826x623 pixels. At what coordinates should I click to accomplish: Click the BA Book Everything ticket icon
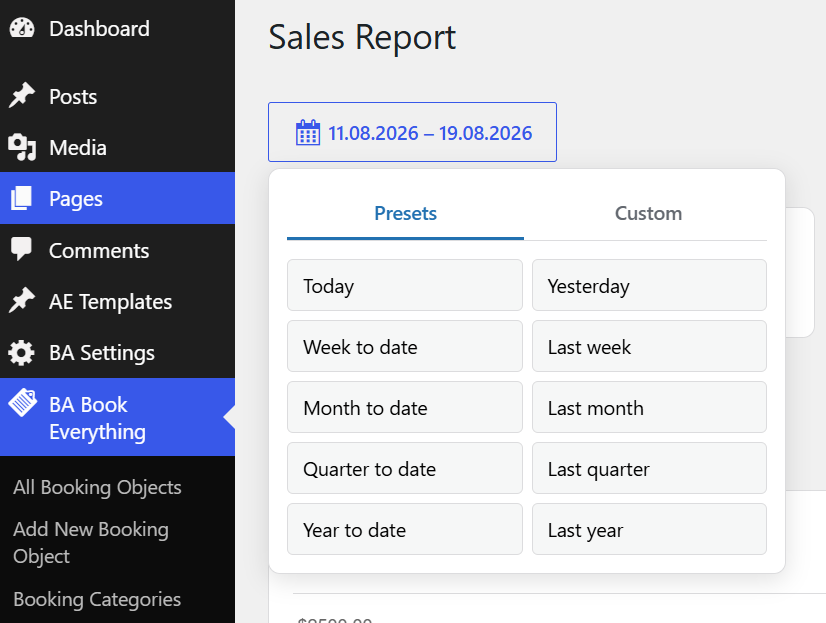pyautogui.click(x=23, y=403)
